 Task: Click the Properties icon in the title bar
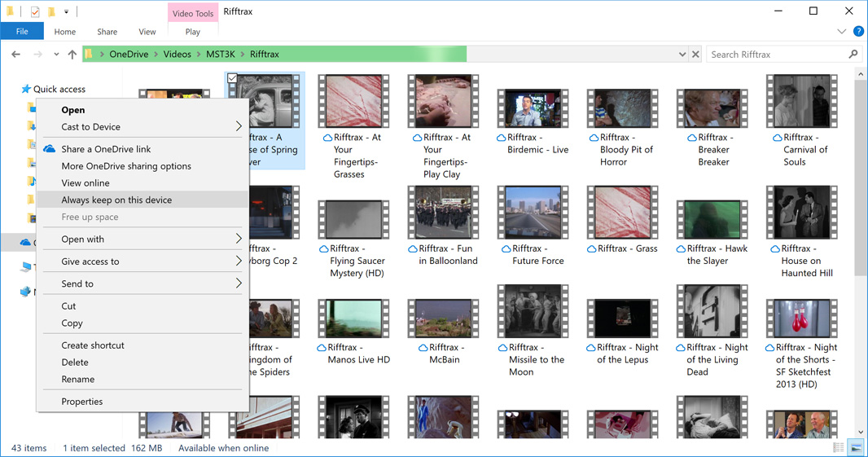[35, 11]
